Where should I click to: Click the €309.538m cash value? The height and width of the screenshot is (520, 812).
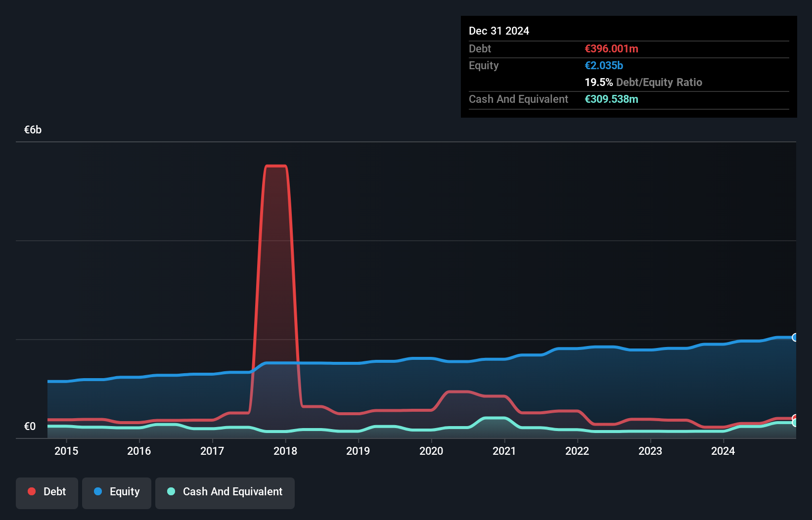pos(611,99)
